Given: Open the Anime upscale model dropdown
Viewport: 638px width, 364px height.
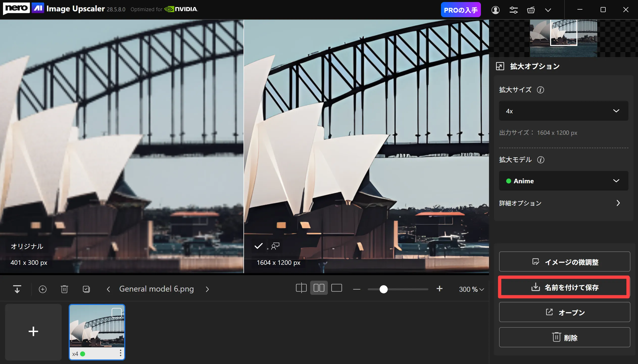Looking at the screenshot, I should point(563,181).
